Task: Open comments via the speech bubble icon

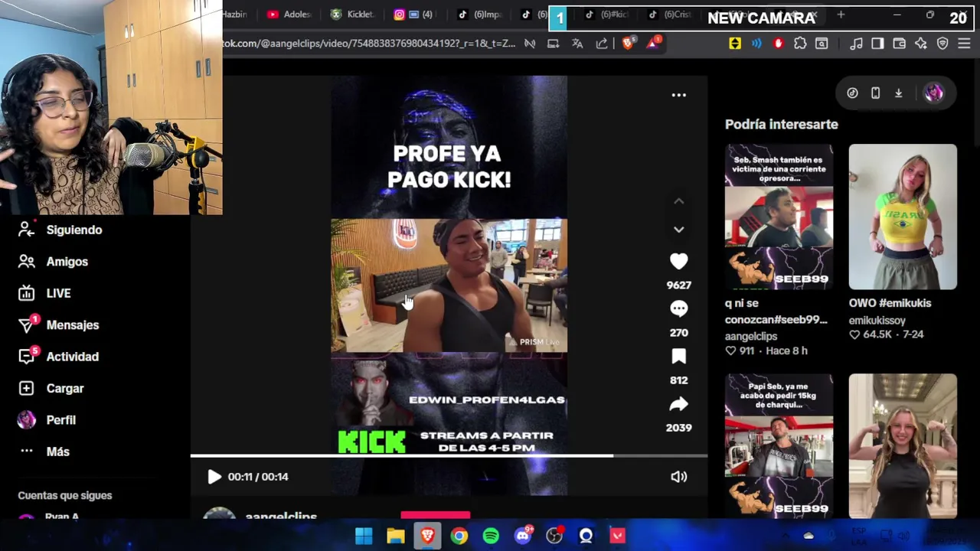Action: click(x=678, y=308)
